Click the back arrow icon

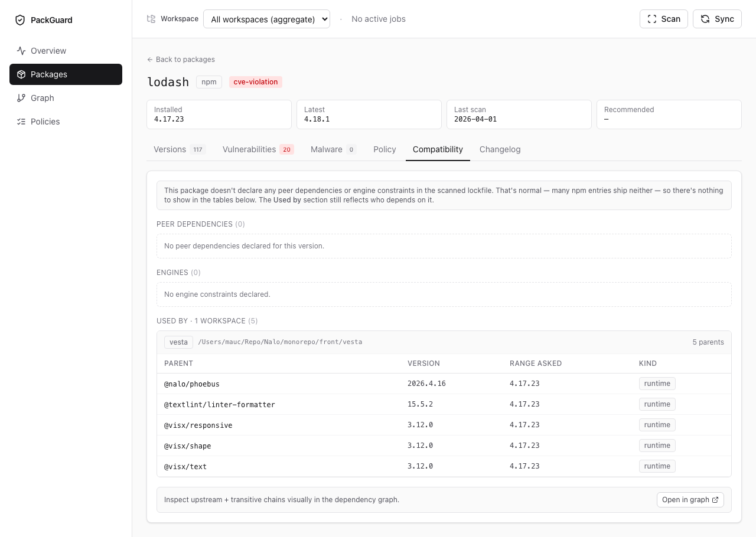(150, 60)
